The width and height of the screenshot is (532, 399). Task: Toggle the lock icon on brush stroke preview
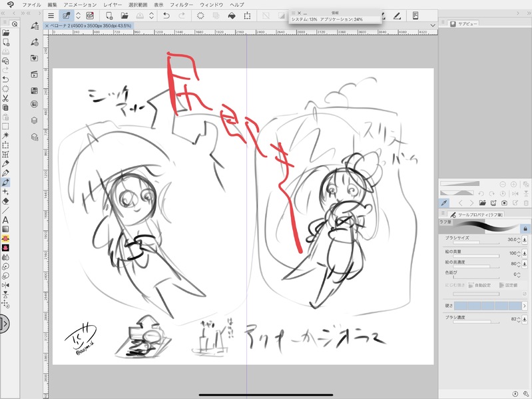tap(525, 228)
